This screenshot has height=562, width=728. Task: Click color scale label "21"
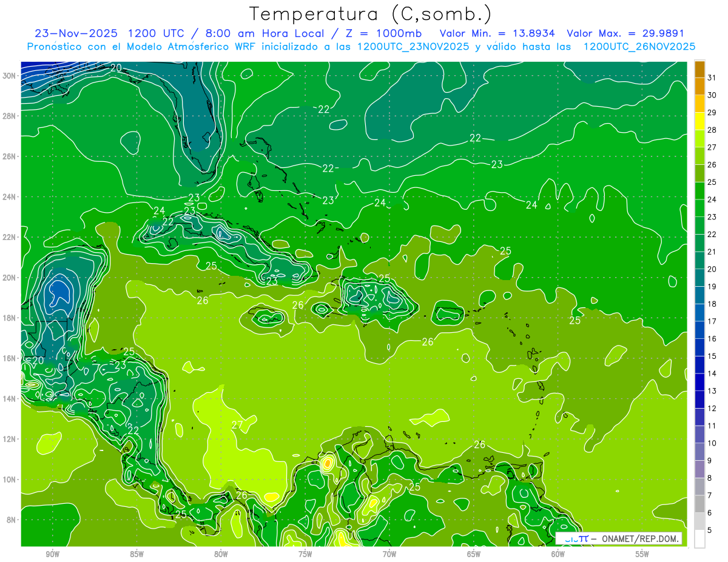click(712, 252)
